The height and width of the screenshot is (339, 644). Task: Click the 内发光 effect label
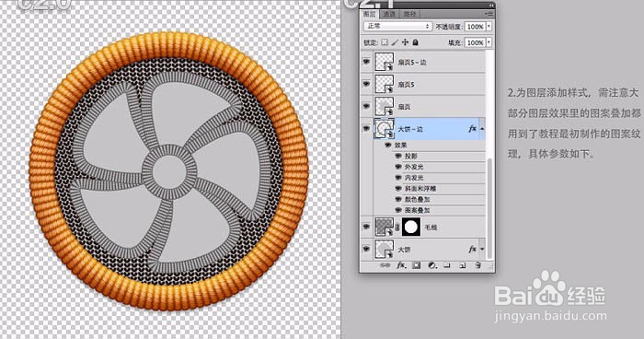(x=414, y=177)
